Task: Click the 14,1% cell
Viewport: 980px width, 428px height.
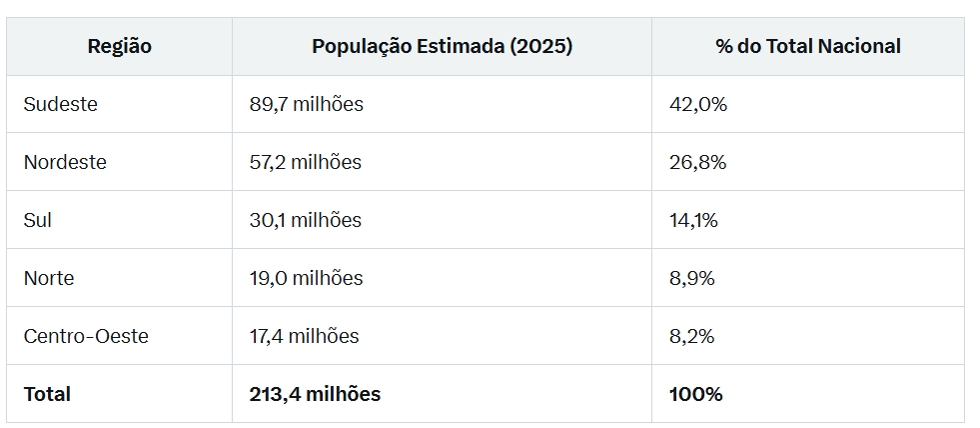Action: (x=693, y=220)
